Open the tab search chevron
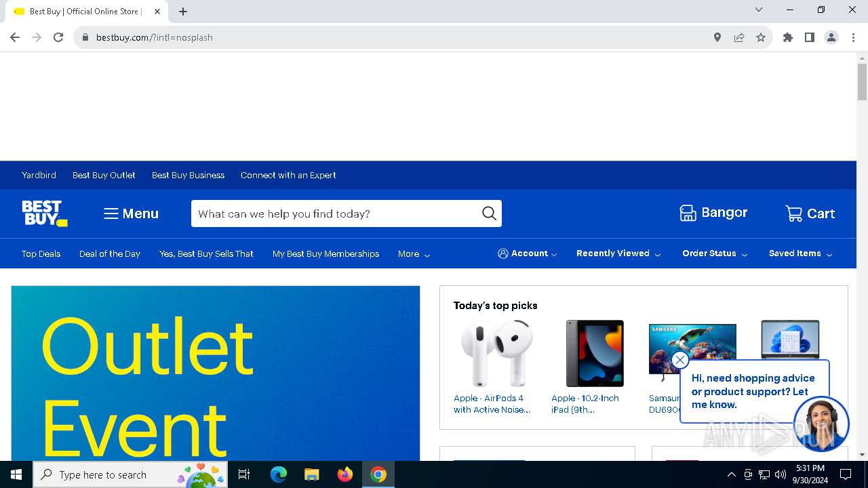 point(759,9)
